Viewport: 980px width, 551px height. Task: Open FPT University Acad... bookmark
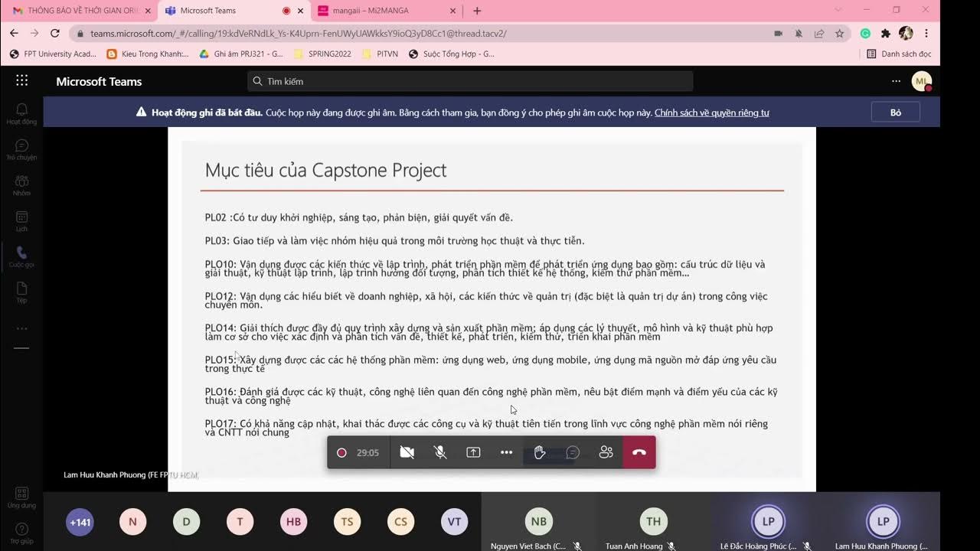click(53, 54)
